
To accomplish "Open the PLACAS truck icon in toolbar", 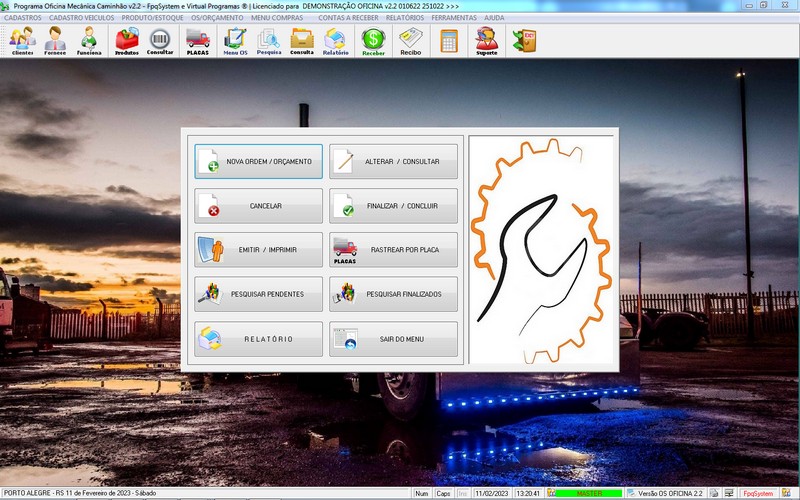I will [x=197, y=41].
